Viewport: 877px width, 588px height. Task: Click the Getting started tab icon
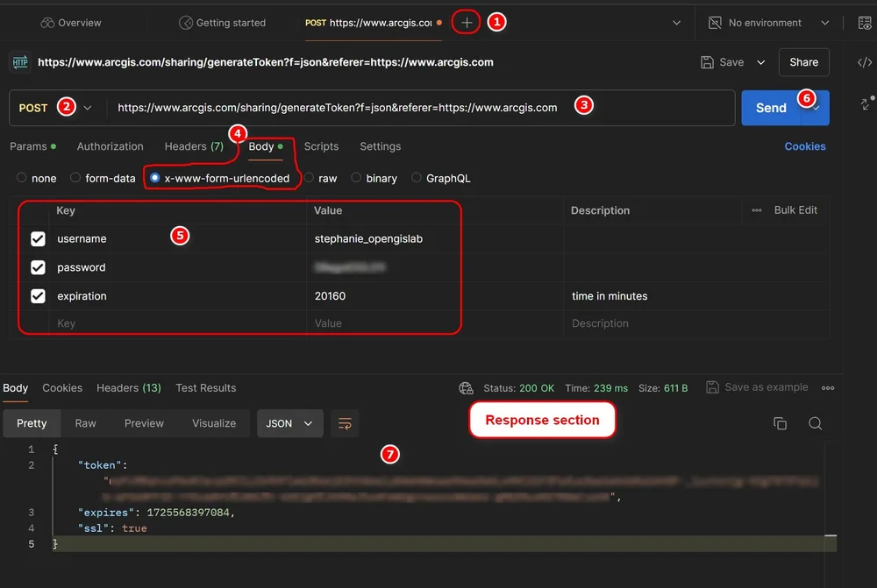[185, 23]
